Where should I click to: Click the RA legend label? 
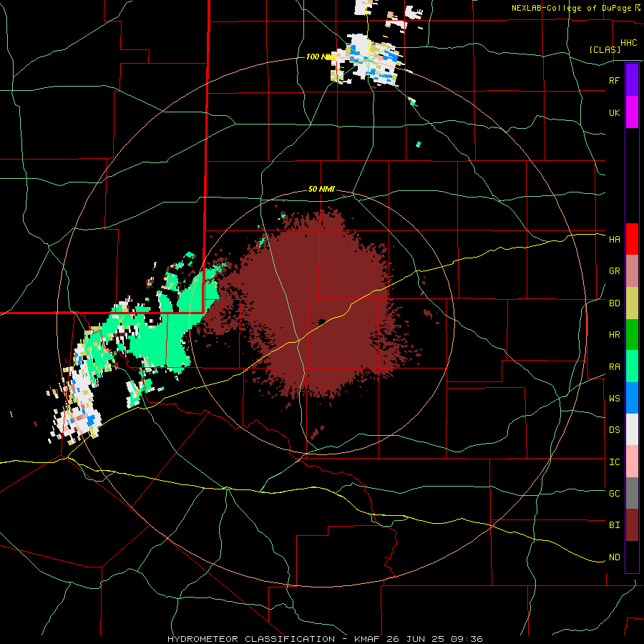click(x=614, y=366)
